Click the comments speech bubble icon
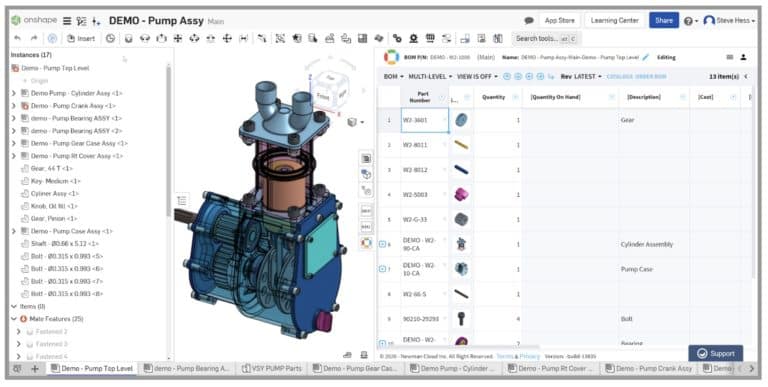Screen dimensions: 768x387 coord(528,21)
